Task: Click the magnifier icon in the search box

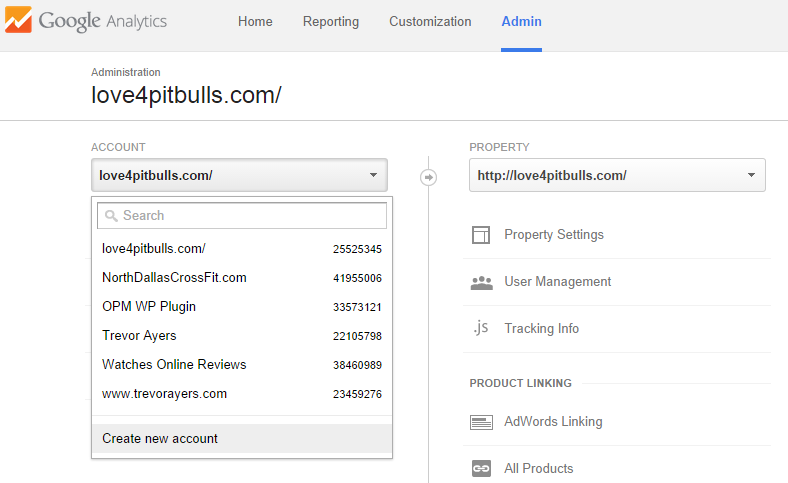Action: coord(111,216)
